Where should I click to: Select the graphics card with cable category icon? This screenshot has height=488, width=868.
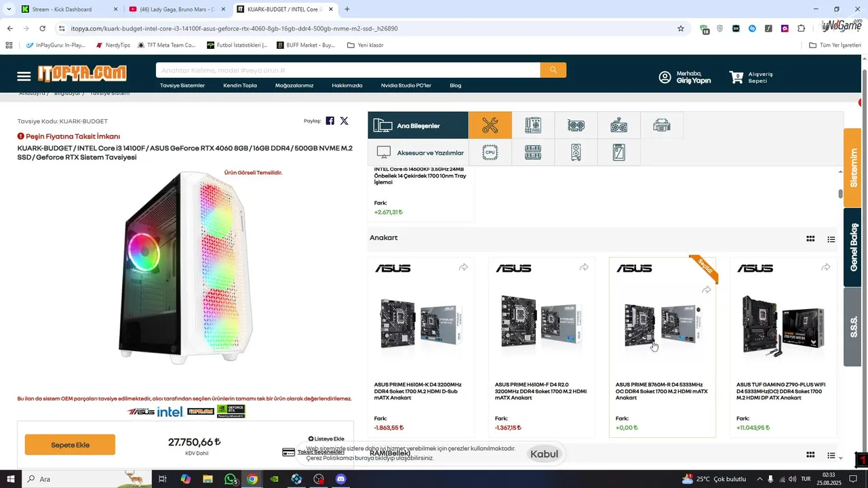618,125
